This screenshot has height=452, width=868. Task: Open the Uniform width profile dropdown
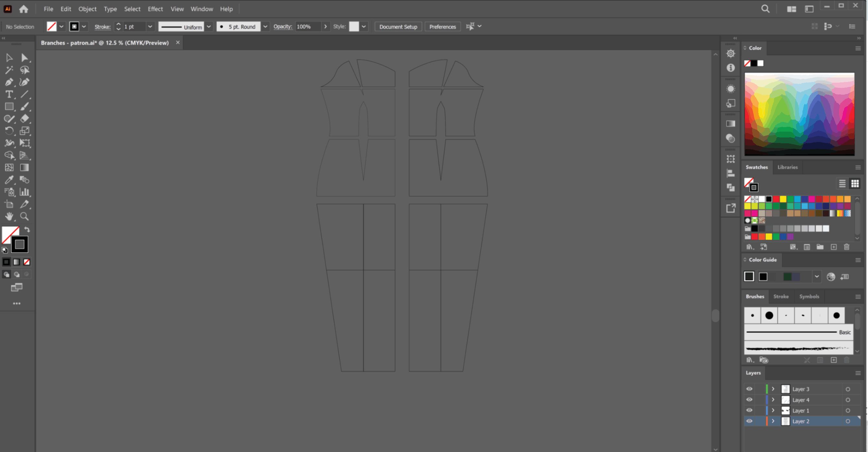209,27
